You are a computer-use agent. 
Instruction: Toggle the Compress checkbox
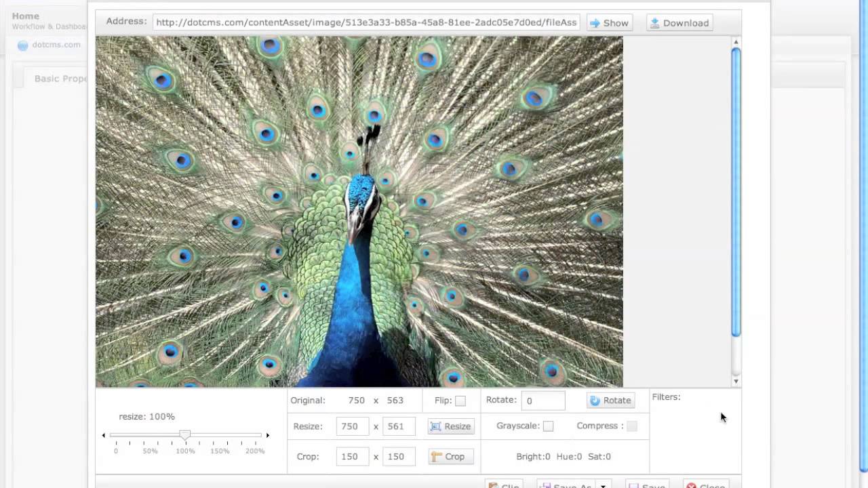click(632, 426)
